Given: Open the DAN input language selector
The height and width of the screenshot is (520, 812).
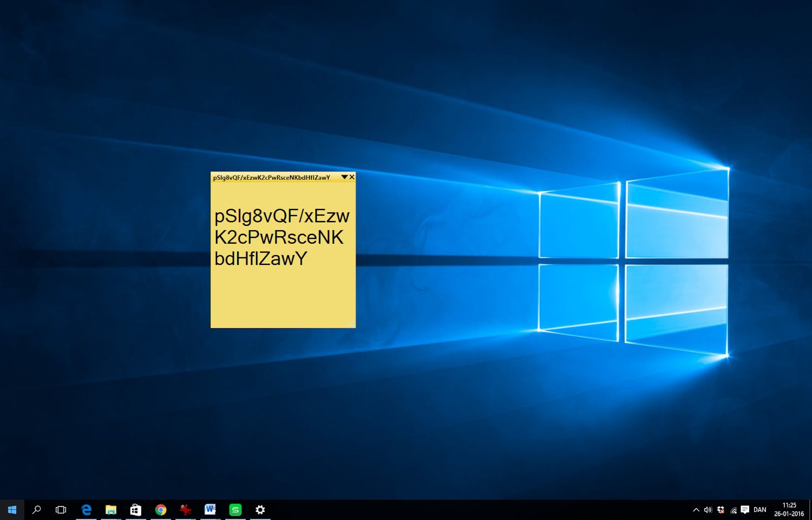Looking at the screenshot, I should tap(760, 510).
